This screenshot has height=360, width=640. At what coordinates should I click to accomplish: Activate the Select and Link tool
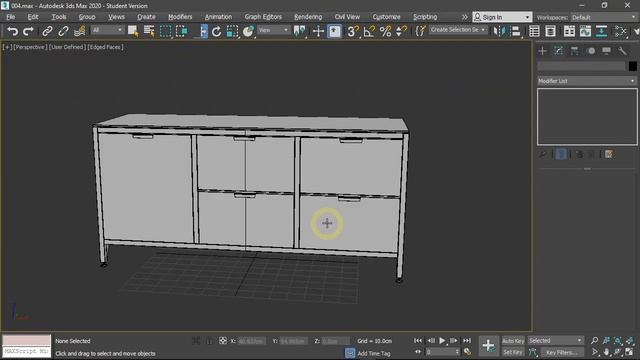coord(47,31)
